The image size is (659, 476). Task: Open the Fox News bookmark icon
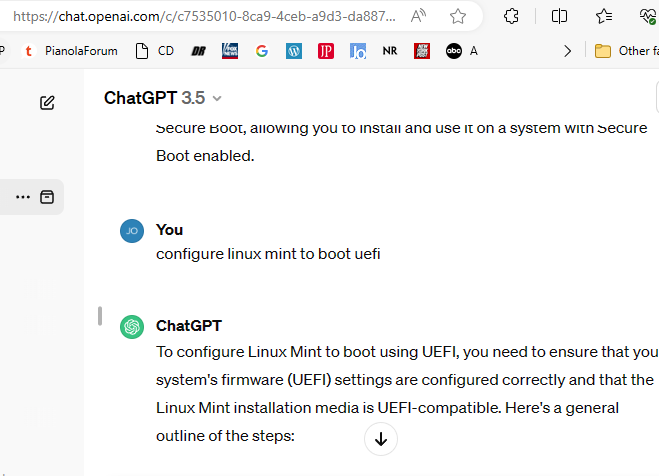point(230,51)
